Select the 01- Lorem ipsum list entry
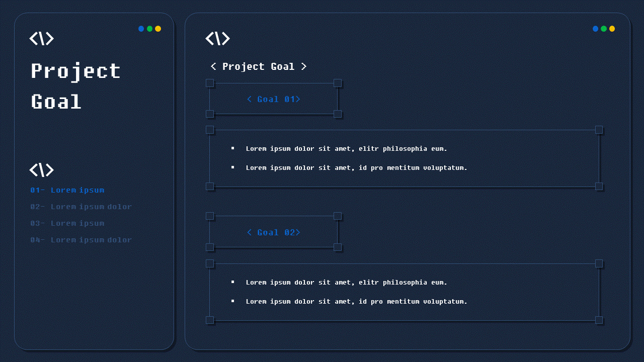Screen dimensions: 644x362 tap(67, 190)
